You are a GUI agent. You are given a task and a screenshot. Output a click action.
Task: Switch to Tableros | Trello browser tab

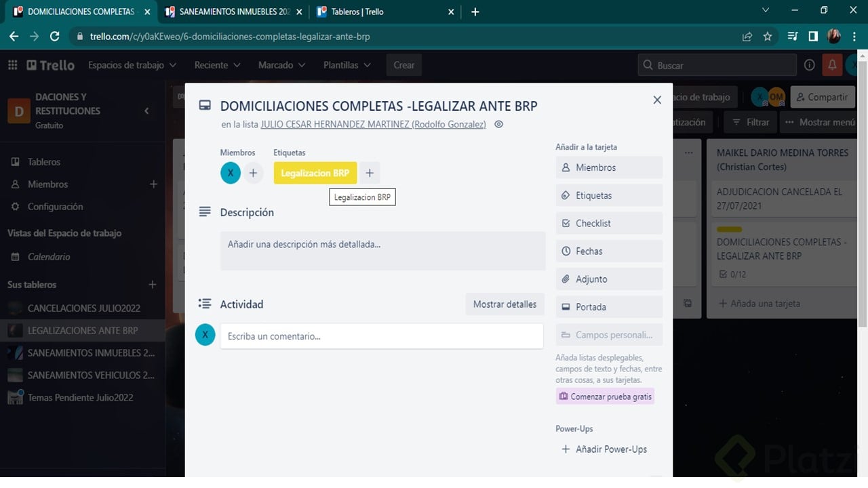[x=387, y=12]
